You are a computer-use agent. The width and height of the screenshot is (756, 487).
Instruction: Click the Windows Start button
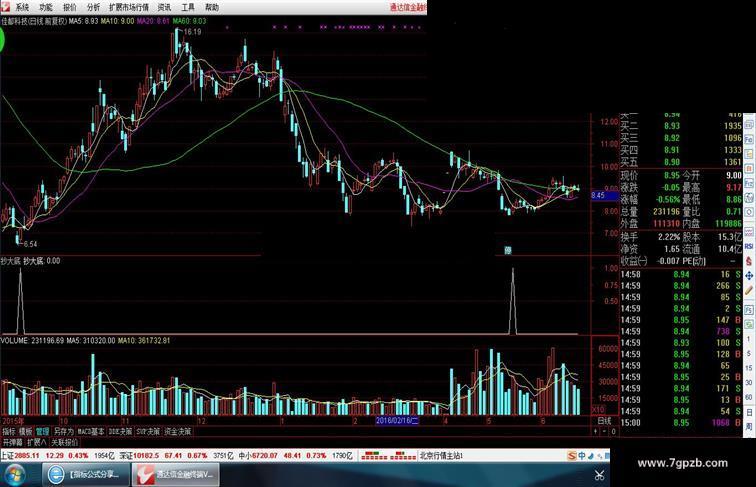click(15, 475)
